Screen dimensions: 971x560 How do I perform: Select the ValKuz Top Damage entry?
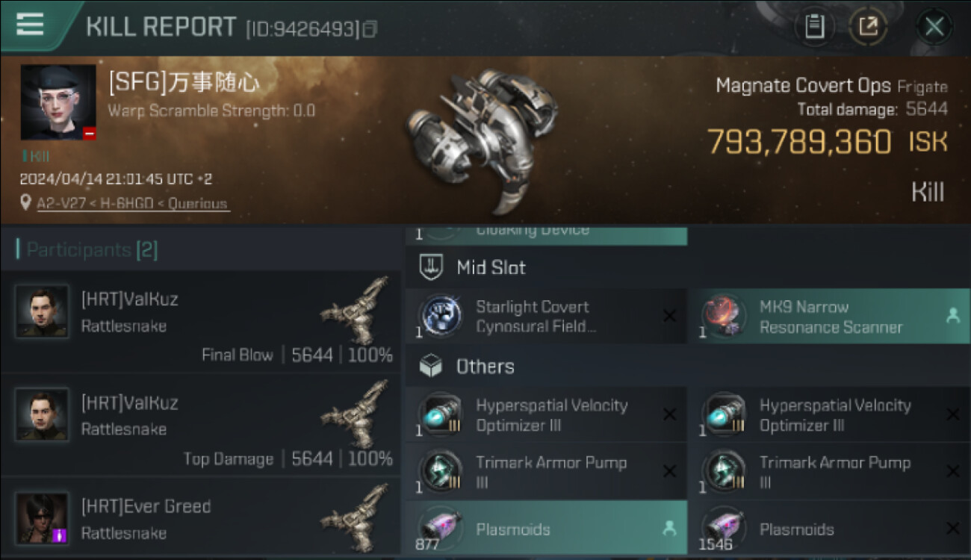(201, 425)
